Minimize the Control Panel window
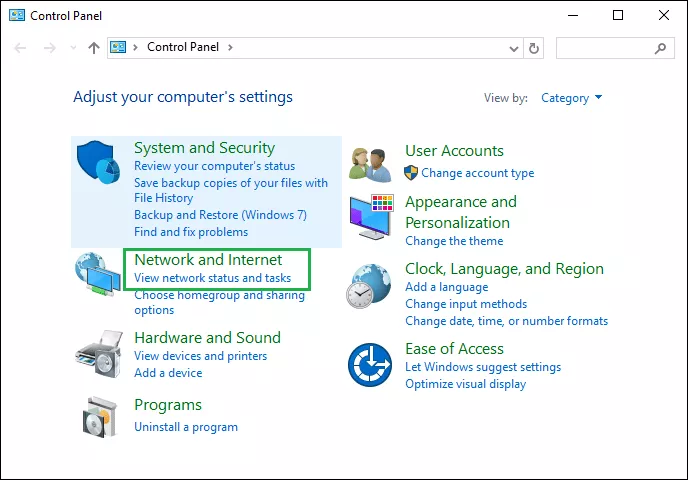The width and height of the screenshot is (688, 480). [573, 15]
